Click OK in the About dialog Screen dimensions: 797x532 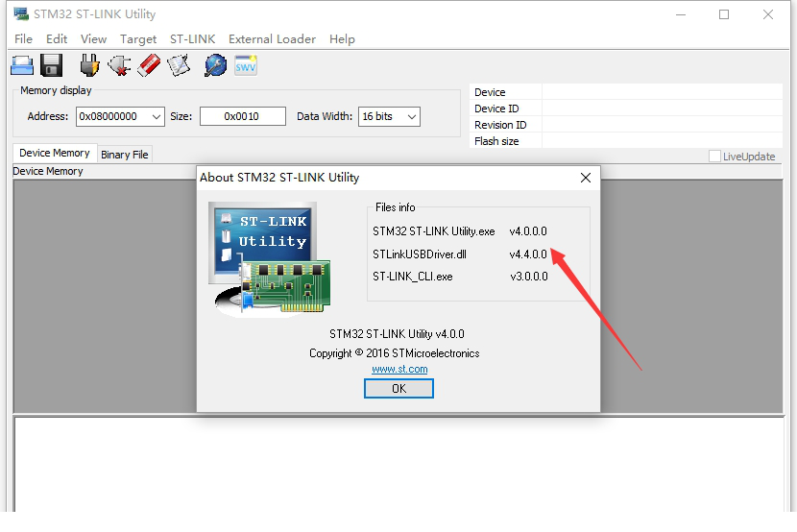398,389
